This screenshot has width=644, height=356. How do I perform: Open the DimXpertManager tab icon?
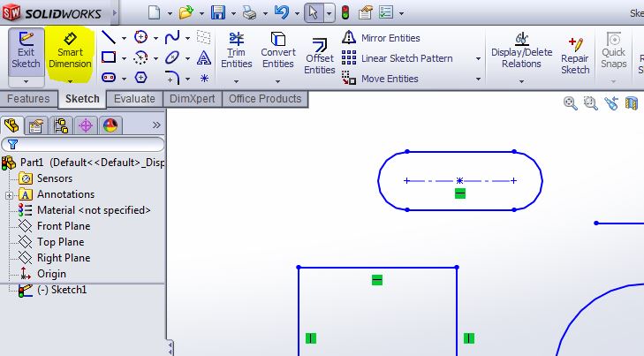click(x=86, y=125)
